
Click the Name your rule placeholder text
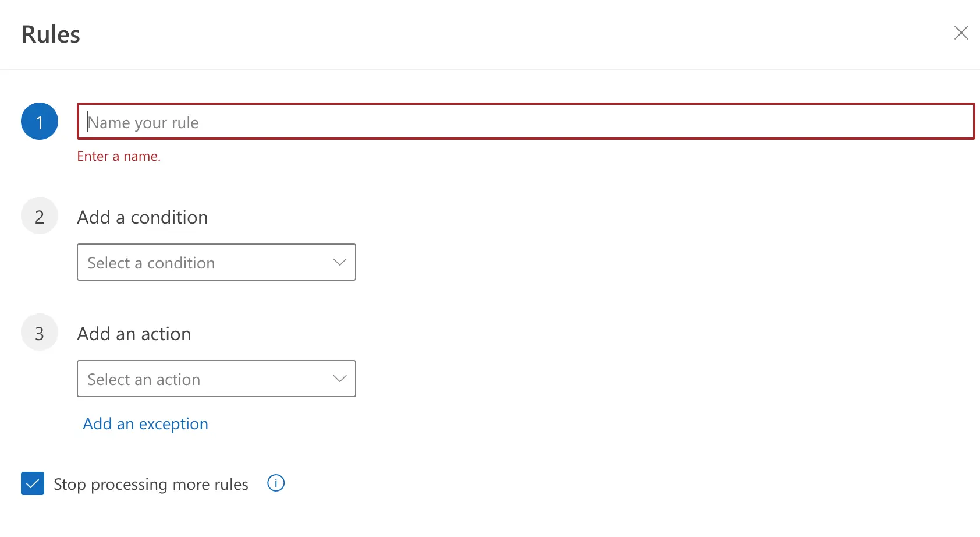[x=144, y=123]
